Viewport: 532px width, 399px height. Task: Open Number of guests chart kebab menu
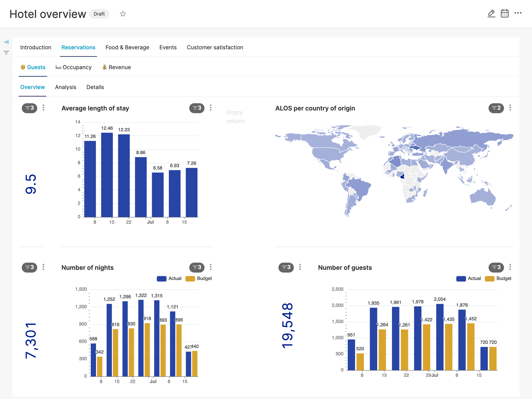[510, 267]
